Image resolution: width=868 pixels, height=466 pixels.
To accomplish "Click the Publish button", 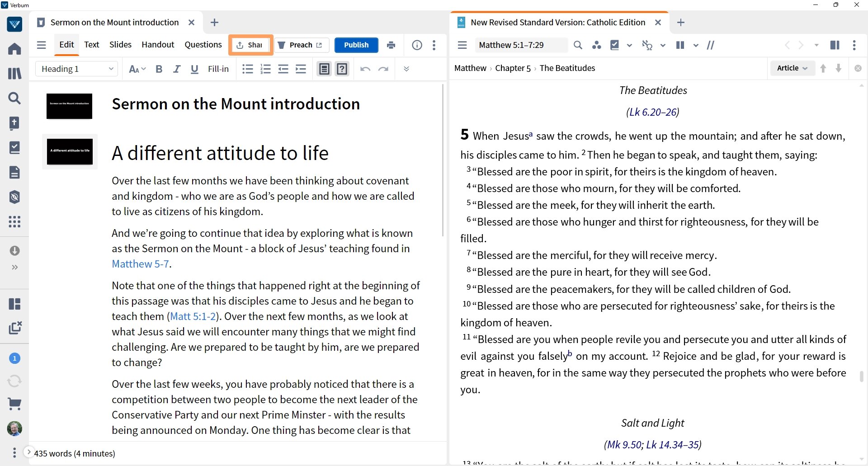I will tap(356, 45).
